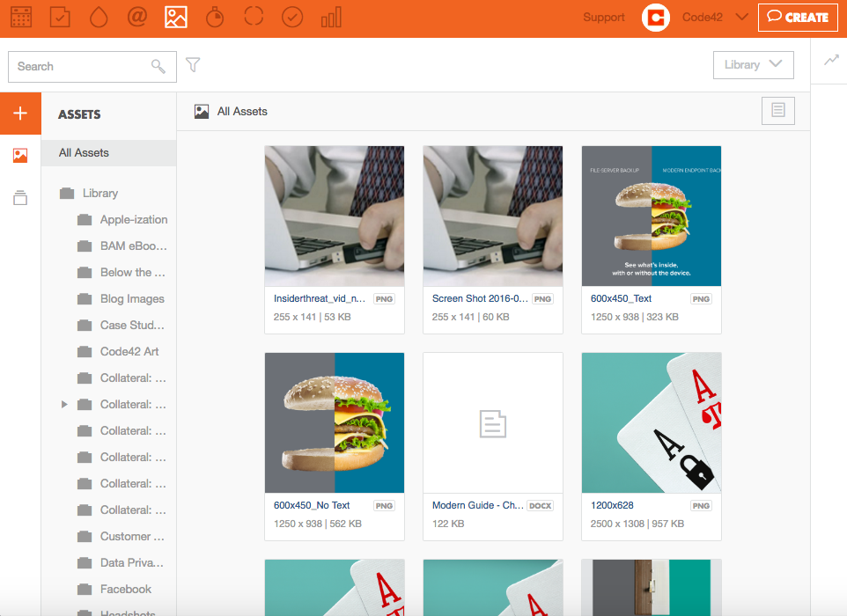The image size is (847, 616).
Task: Open the @ mentions icon
Action: pos(137,17)
